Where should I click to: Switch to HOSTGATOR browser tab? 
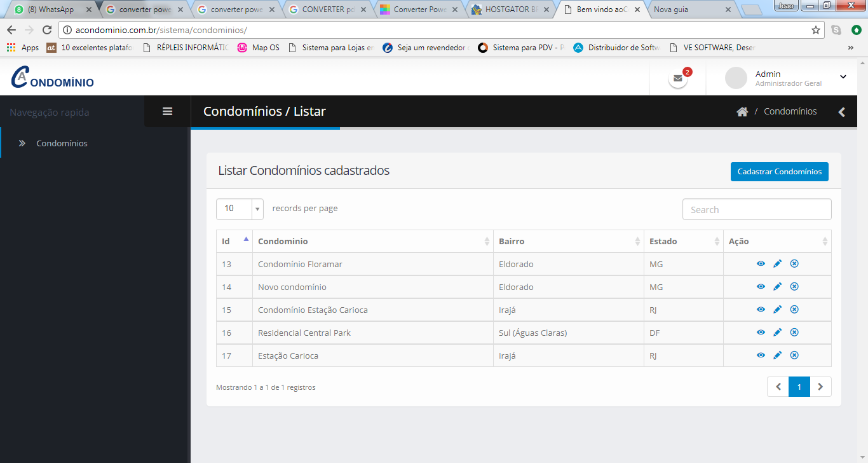point(510,10)
